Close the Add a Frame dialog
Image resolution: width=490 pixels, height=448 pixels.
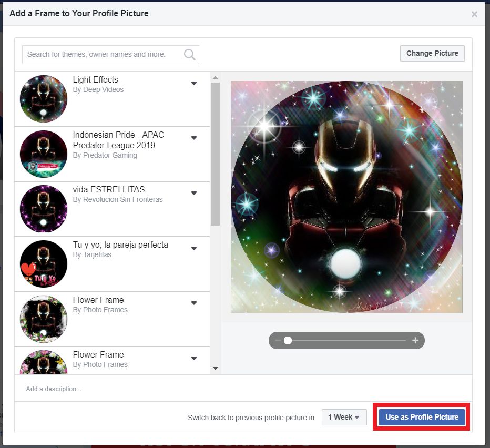click(474, 14)
